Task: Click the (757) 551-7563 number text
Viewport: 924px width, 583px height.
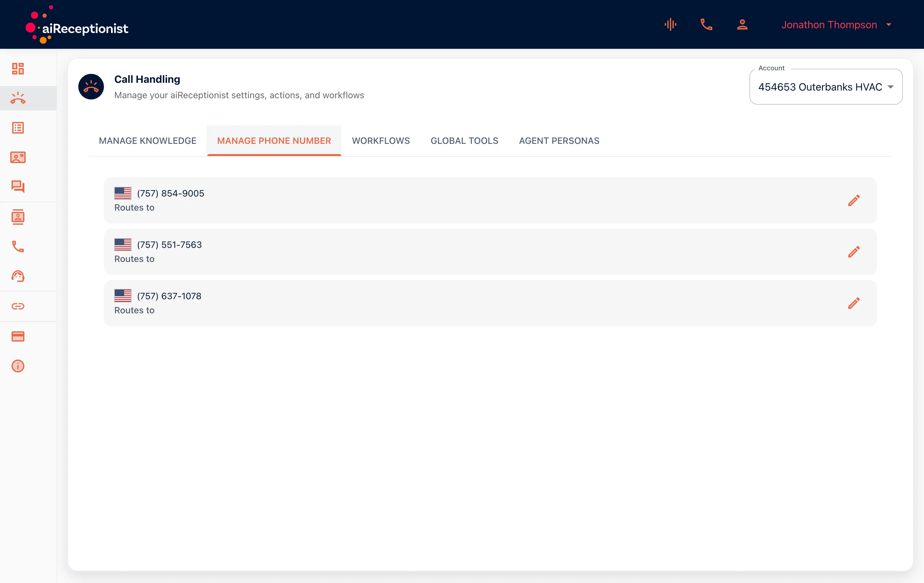Action: (169, 245)
